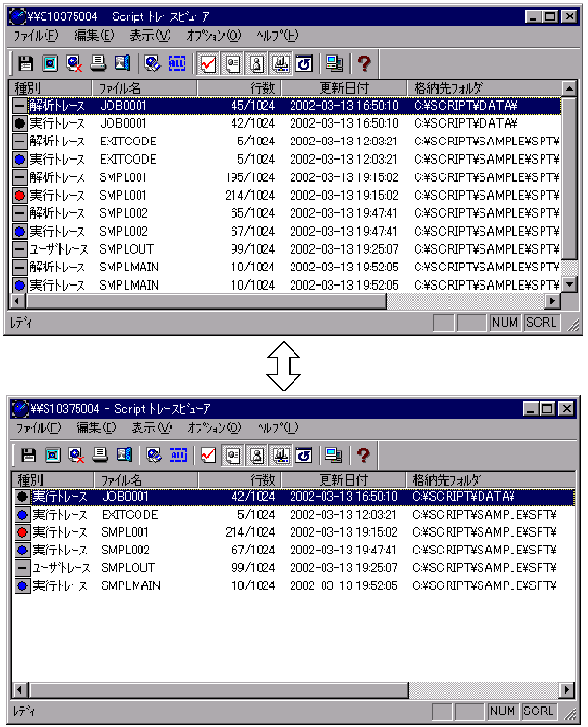Select the 解析トレース SMPL002 row in upper window

point(286,213)
